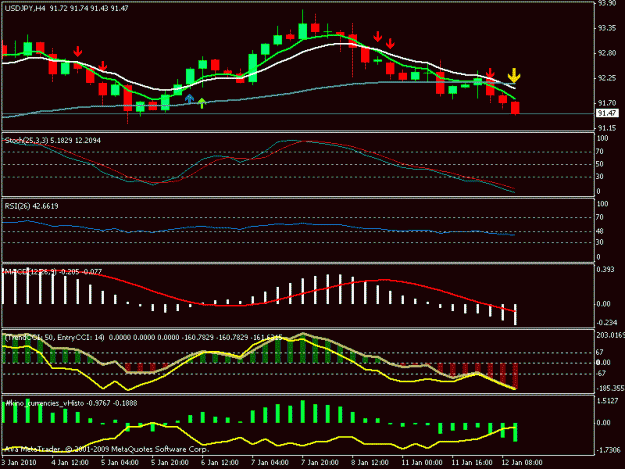The image size is (625, 469).
Task: Click the vHisto scale value 1.5127
Action: point(607,401)
